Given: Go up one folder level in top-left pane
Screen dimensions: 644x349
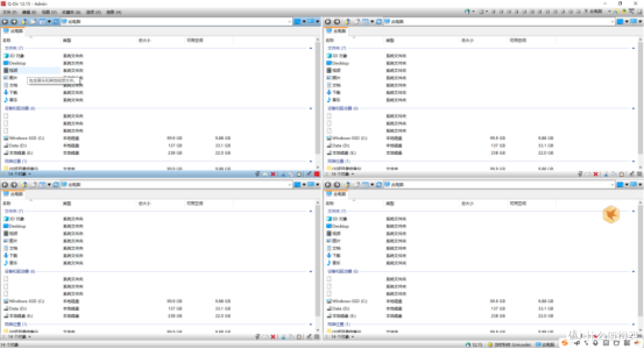Looking at the screenshot, I should pyautogui.click(x=24, y=21).
